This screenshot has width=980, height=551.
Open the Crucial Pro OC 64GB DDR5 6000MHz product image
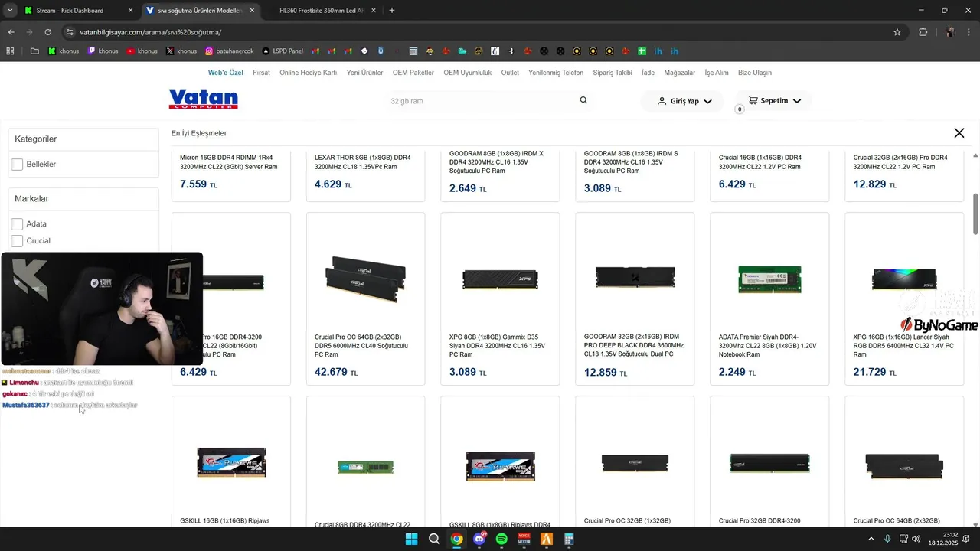[x=365, y=280]
